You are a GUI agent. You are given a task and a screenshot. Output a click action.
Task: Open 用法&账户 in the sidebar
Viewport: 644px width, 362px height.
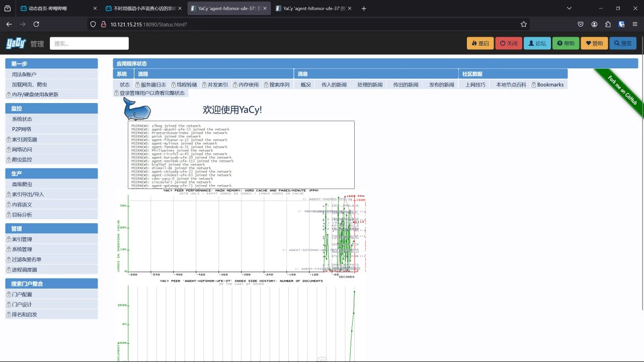pos(51,74)
